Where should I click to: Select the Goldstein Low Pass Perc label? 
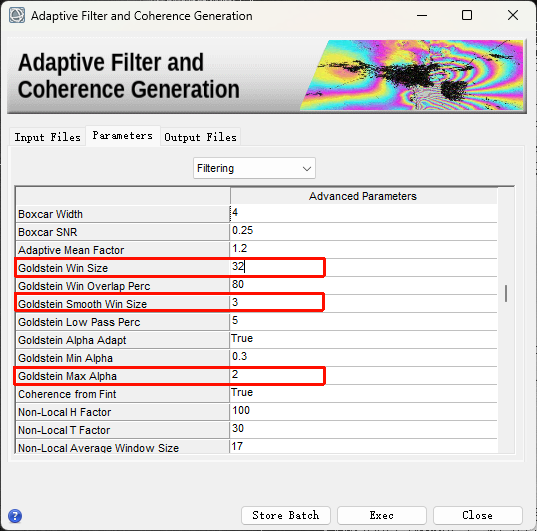point(123,322)
